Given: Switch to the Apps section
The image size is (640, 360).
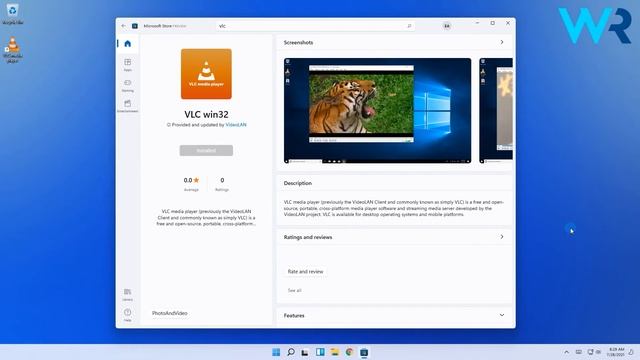Looking at the screenshot, I should point(128,64).
